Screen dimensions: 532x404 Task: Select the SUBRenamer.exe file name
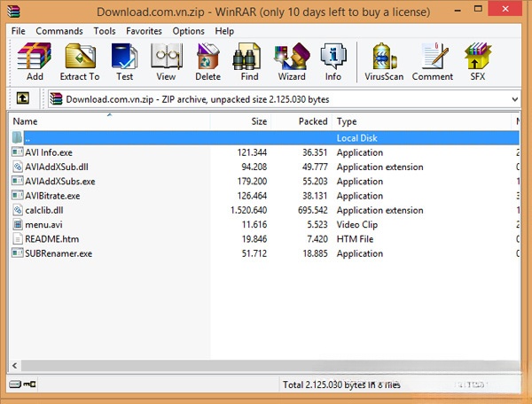[x=59, y=253]
